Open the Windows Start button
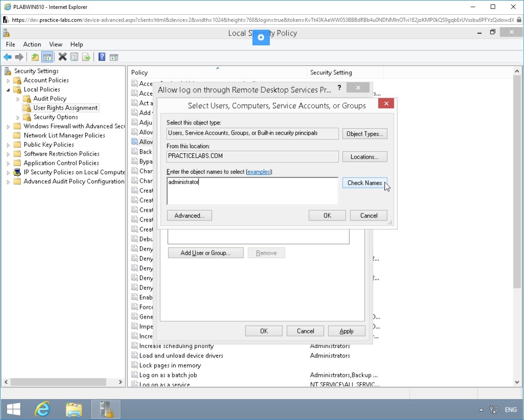This screenshot has height=420, width=524. (x=14, y=409)
